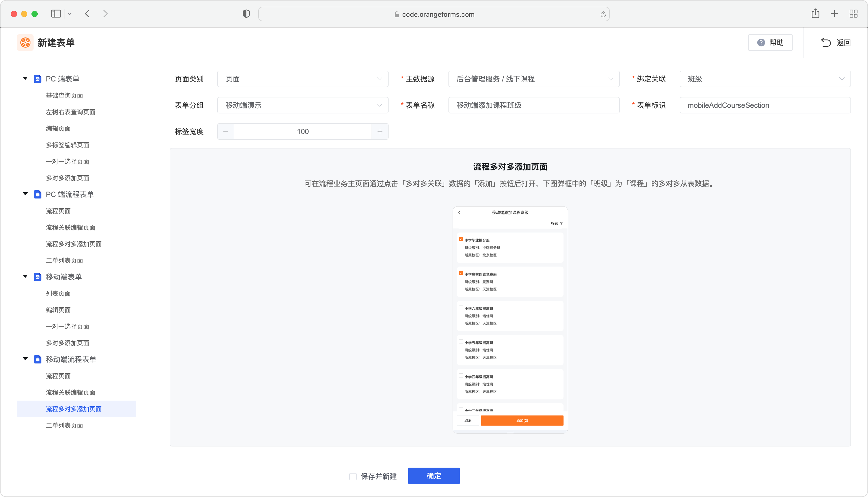This screenshot has width=868, height=497.
Task: Open the 表单分组 dropdown
Action: pos(303,105)
